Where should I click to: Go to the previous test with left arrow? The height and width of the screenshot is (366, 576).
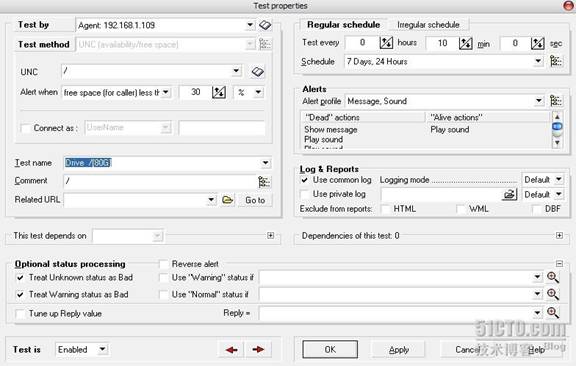[x=231, y=349]
